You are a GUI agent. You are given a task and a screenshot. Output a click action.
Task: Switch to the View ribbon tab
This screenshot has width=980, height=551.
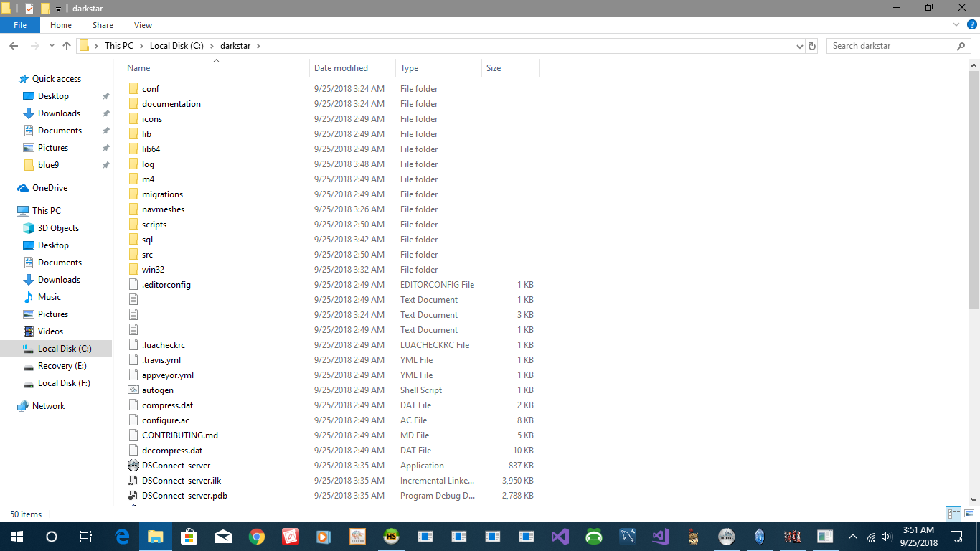point(143,25)
